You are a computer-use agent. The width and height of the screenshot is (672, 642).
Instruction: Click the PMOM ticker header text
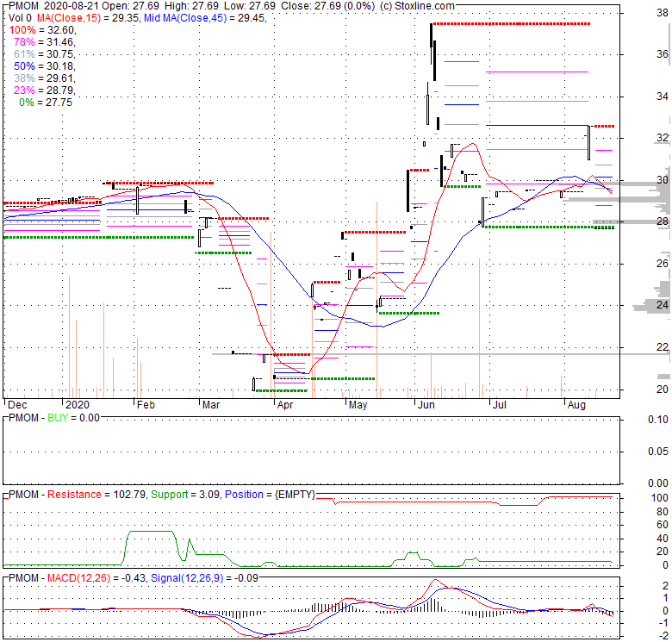click(23, 6)
